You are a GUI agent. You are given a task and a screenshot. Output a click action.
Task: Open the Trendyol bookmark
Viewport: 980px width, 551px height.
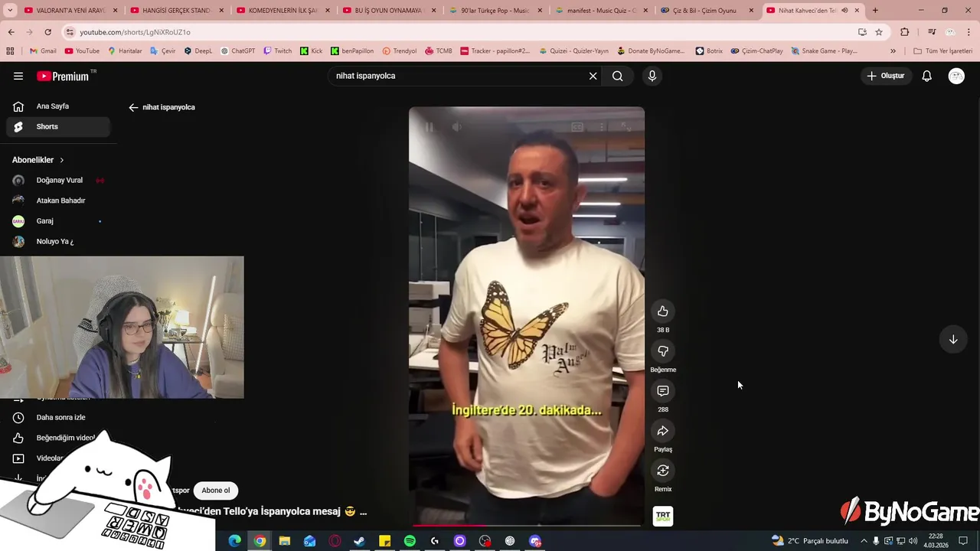[x=400, y=51]
